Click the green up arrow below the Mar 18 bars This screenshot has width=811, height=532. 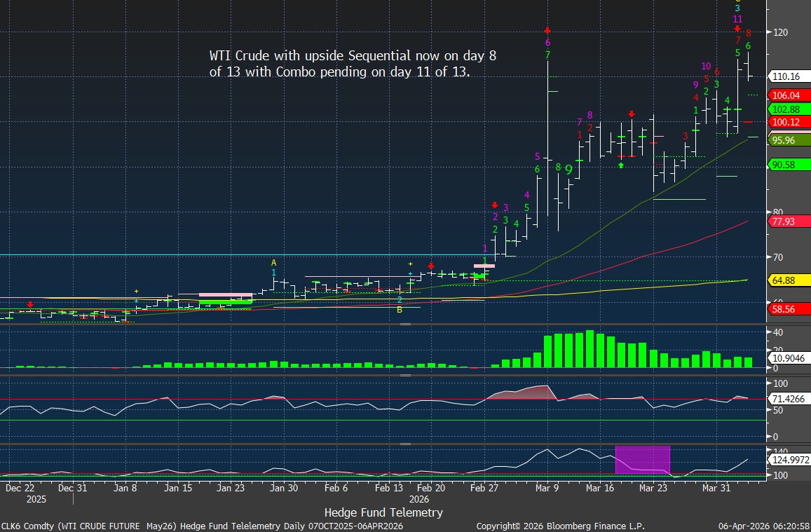coord(621,165)
